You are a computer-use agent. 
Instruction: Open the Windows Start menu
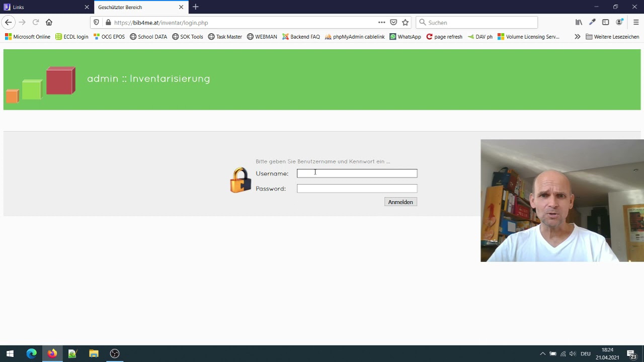point(10,353)
